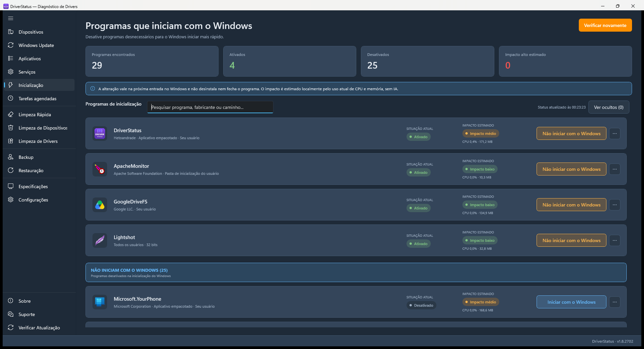
Task: Click the Backup sidebar icon
Action: (x=11, y=157)
